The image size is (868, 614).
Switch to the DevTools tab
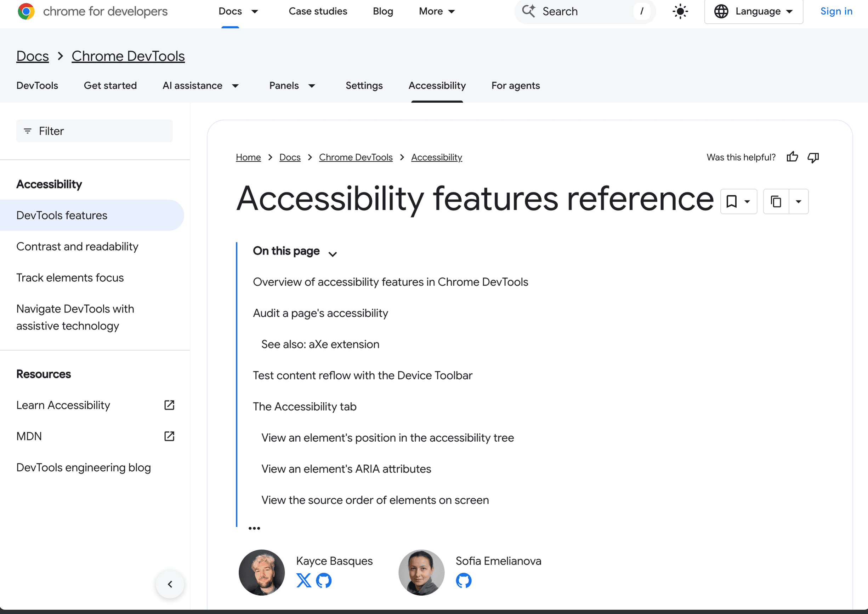(x=37, y=85)
